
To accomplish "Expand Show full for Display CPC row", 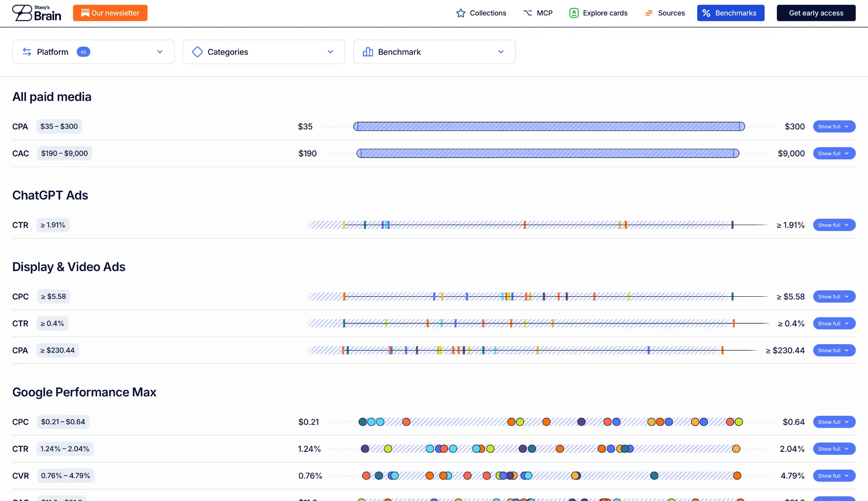I will [x=834, y=297].
